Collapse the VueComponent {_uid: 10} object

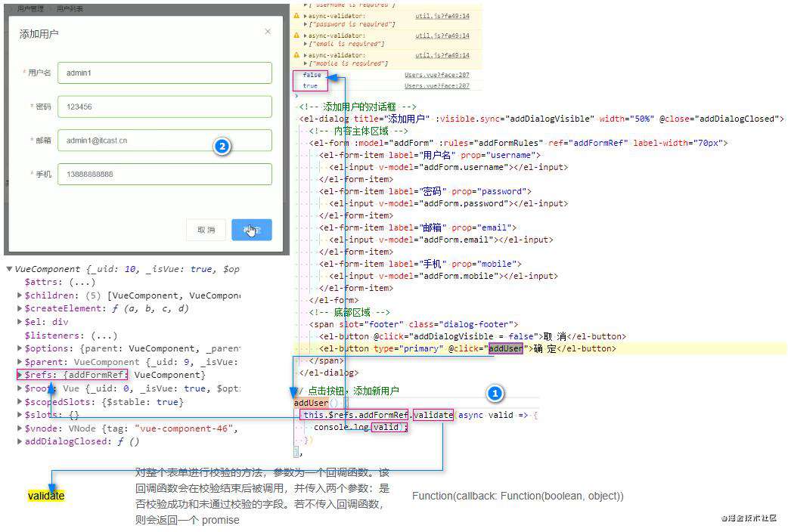(9, 269)
